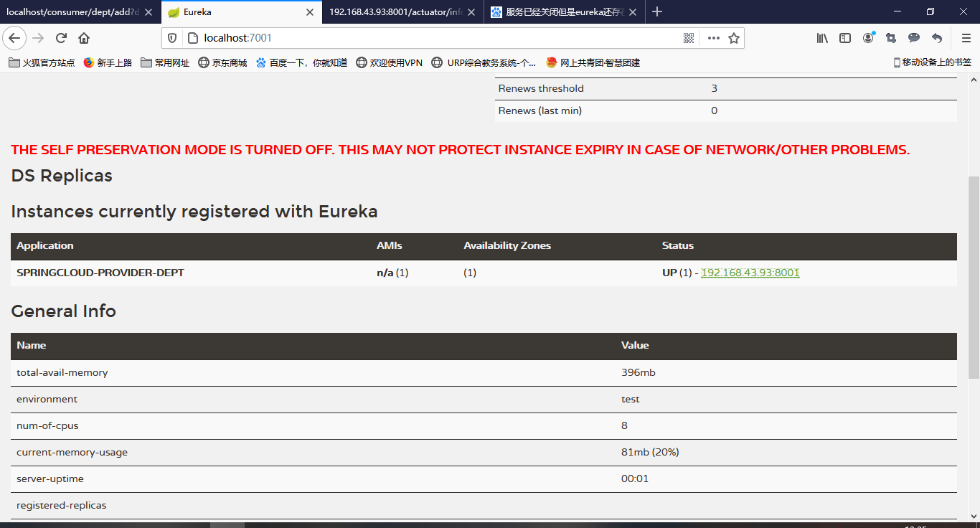Go back with the browser Back arrow
980x528 pixels.
click(x=15, y=38)
